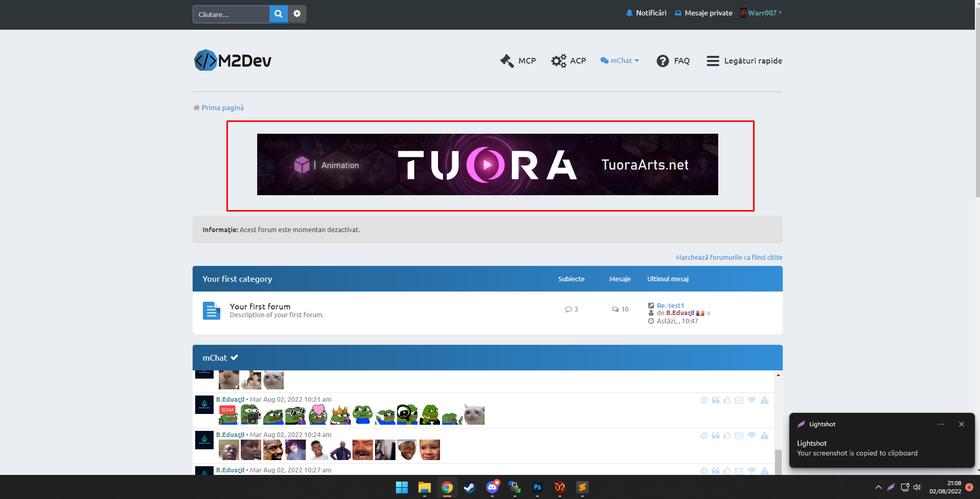Show IP of 10:21 am message
980x499 pixels.
752,400
